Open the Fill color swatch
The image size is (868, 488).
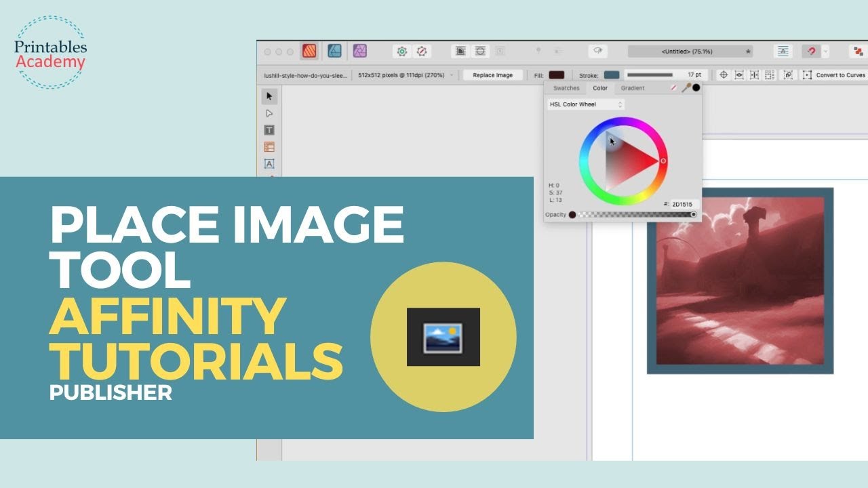[556, 75]
